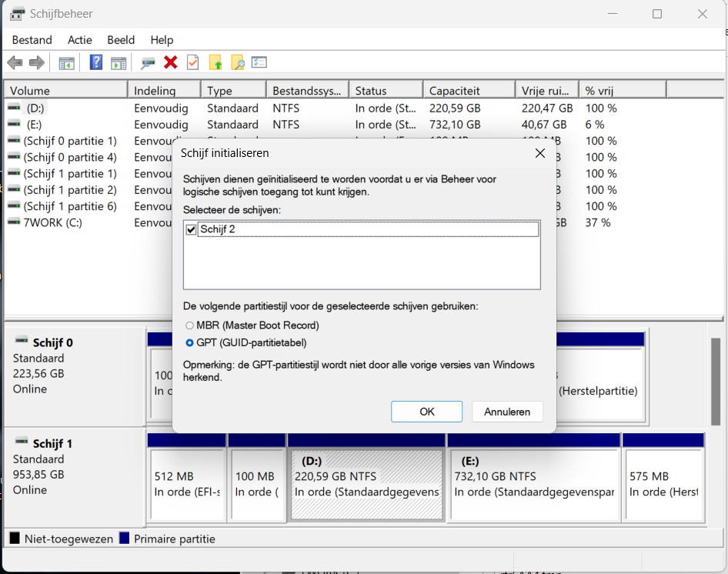Click the connect drive toolbar icon

(x=148, y=63)
